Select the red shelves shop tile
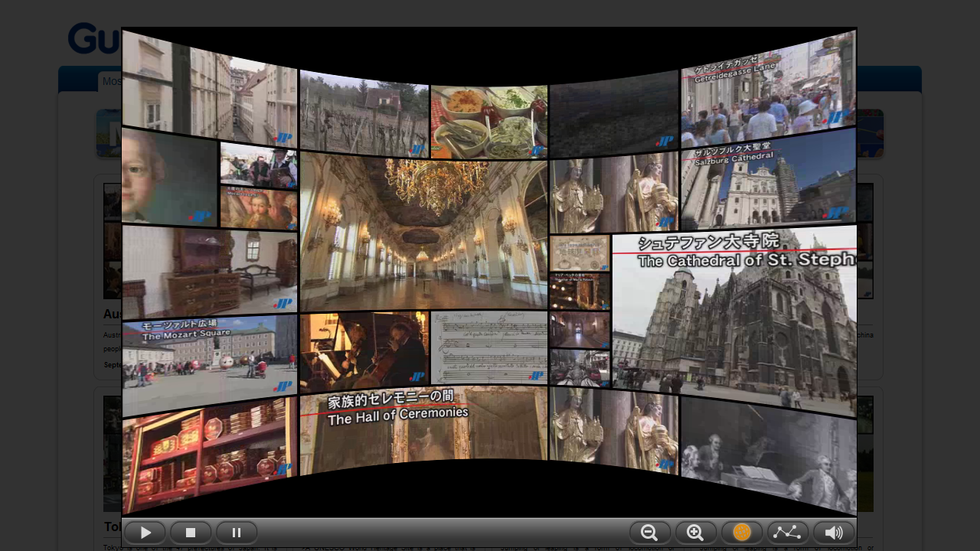980x551 pixels. pyautogui.click(x=210, y=455)
